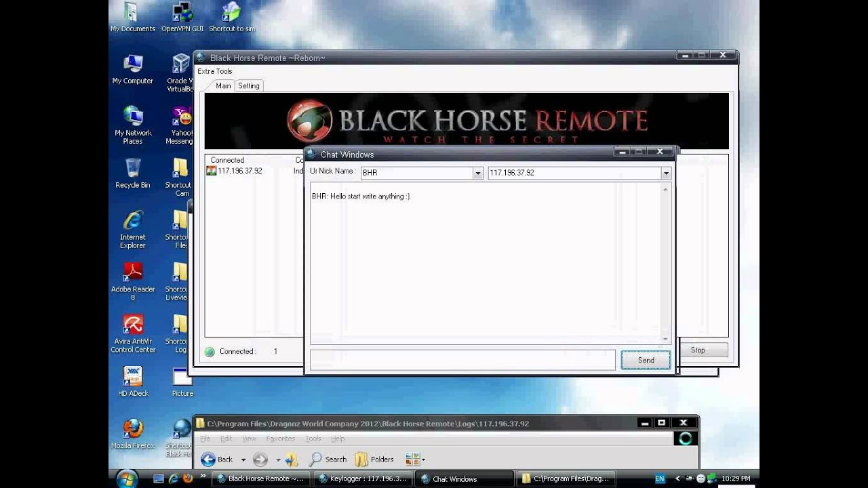Open the Recycle Bin
This screenshot has height=488, width=868.
(x=133, y=173)
